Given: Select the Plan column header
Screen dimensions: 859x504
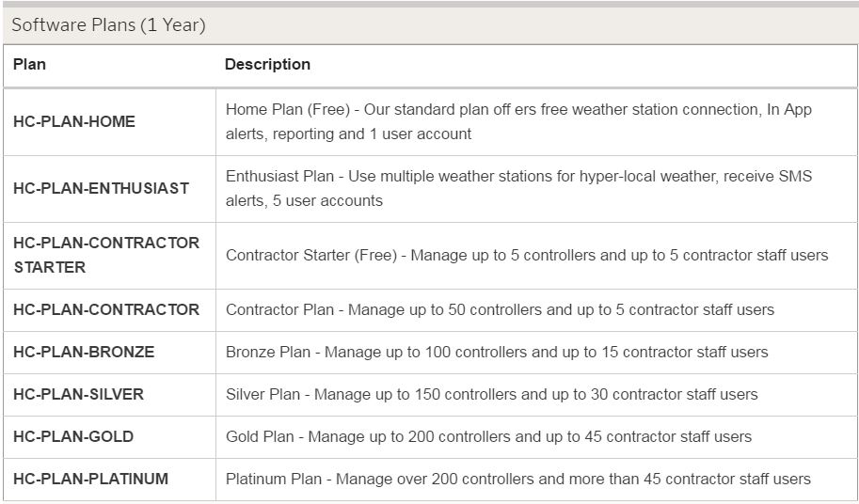Looking at the screenshot, I should tap(29, 64).
